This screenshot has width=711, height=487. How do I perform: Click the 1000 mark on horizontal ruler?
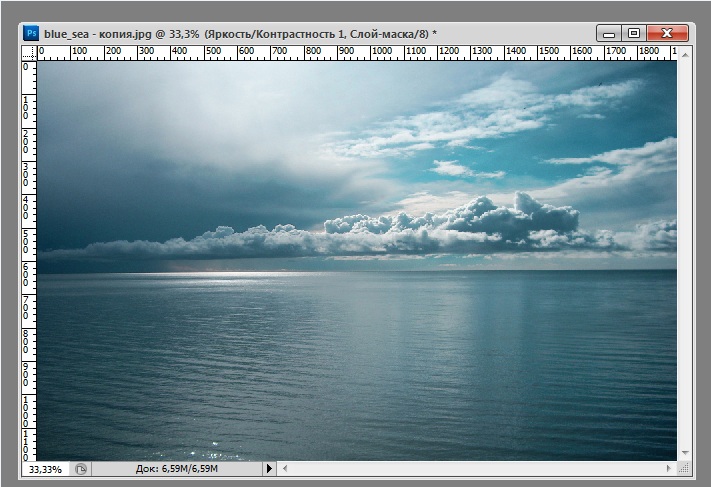[x=382, y=51]
